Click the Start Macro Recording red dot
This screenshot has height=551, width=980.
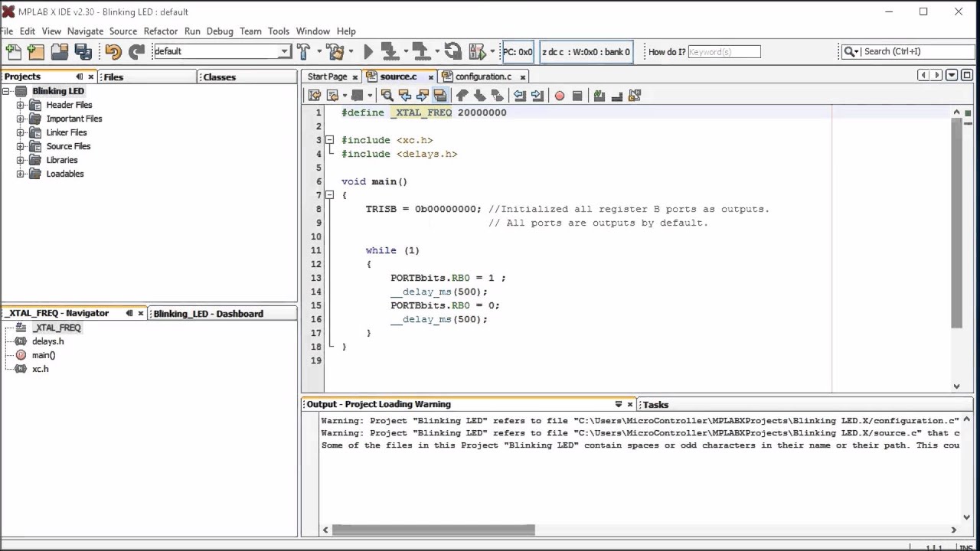(560, 96)
